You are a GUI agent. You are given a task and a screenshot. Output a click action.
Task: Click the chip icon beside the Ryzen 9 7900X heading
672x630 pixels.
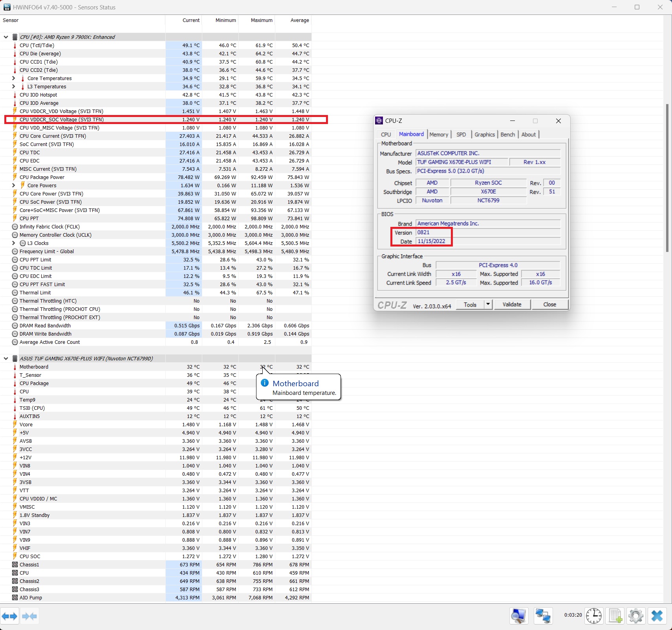(x=15, y=37)
